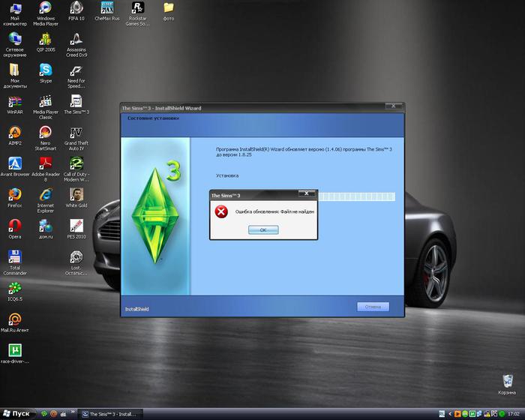Click the red error icon in dialog

pos(221,211)
